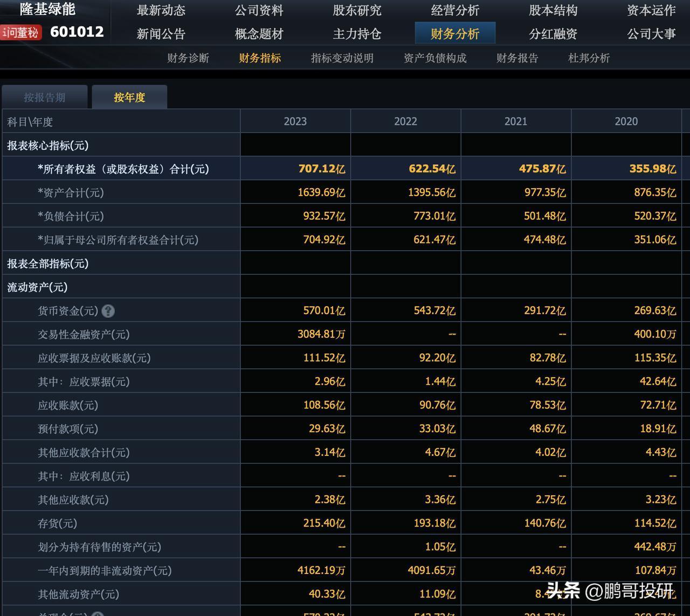Select 应收票据及应收账款(元) row label
This screenshot has width=690, height=616.
[94, 358]
